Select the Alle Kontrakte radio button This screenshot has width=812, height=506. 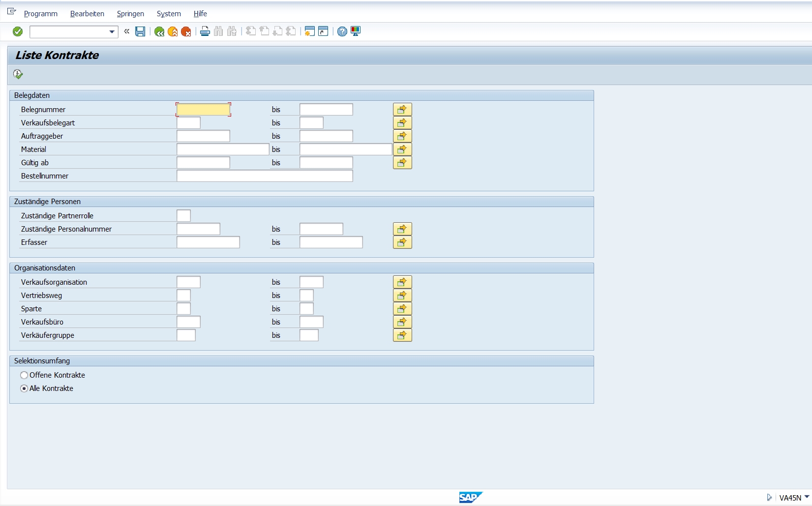[x=24, y=388]
